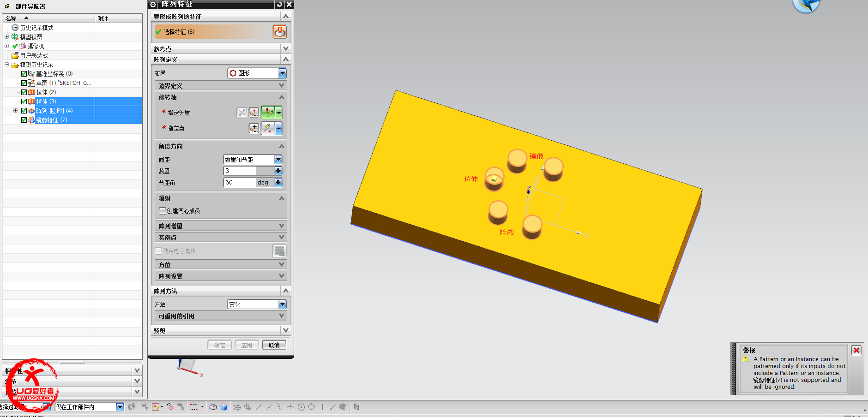Click the enable snap point icon

click(237, 407)
